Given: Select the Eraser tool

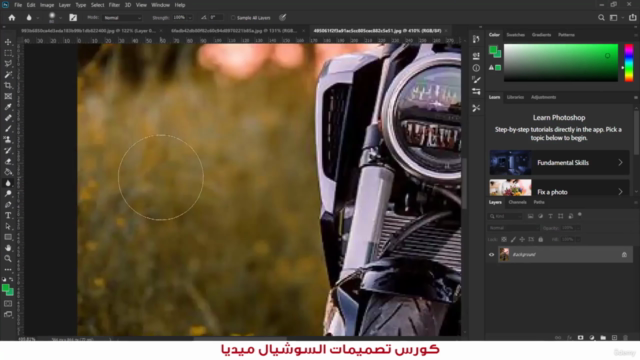Looking at the screenshot, I should click(x=8, y=161).
